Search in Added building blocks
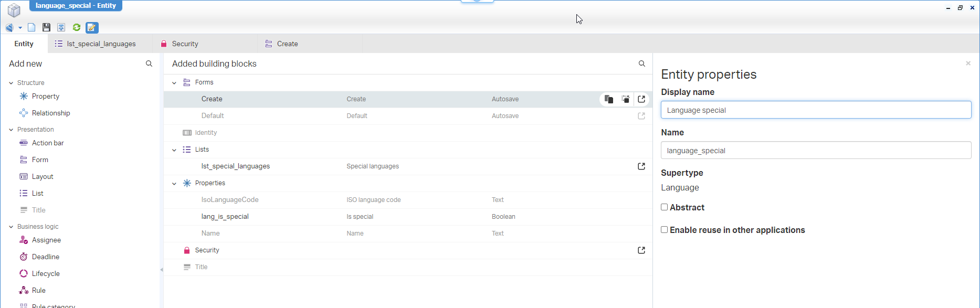 pos(641,63)
